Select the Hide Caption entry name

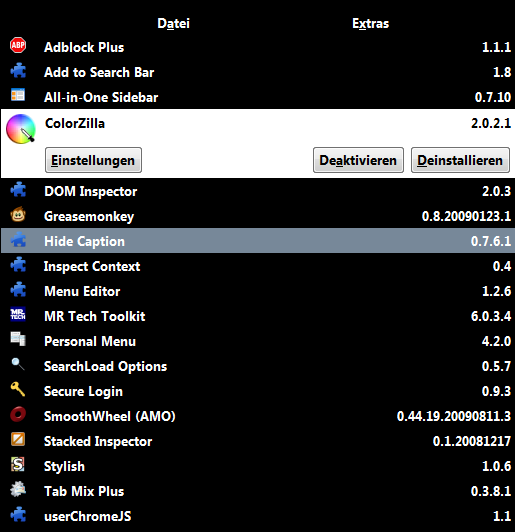(84, 241)
